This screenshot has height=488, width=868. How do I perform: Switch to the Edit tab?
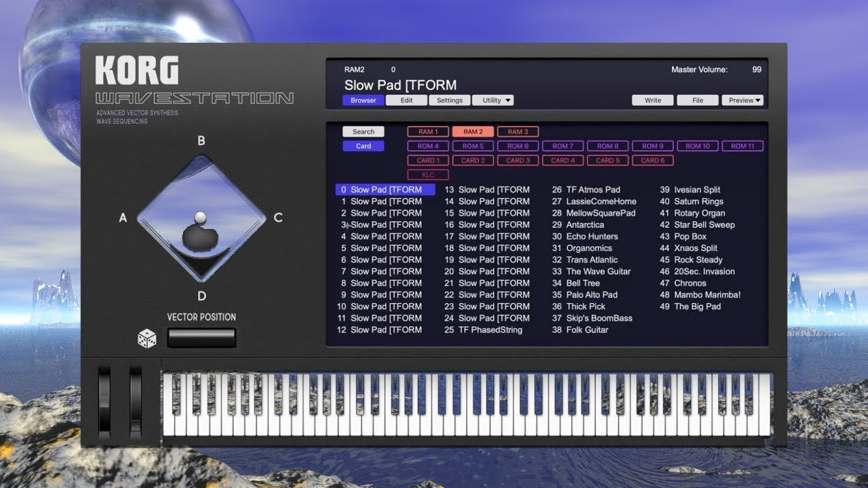pyautogui.click(x=407, y=100)
